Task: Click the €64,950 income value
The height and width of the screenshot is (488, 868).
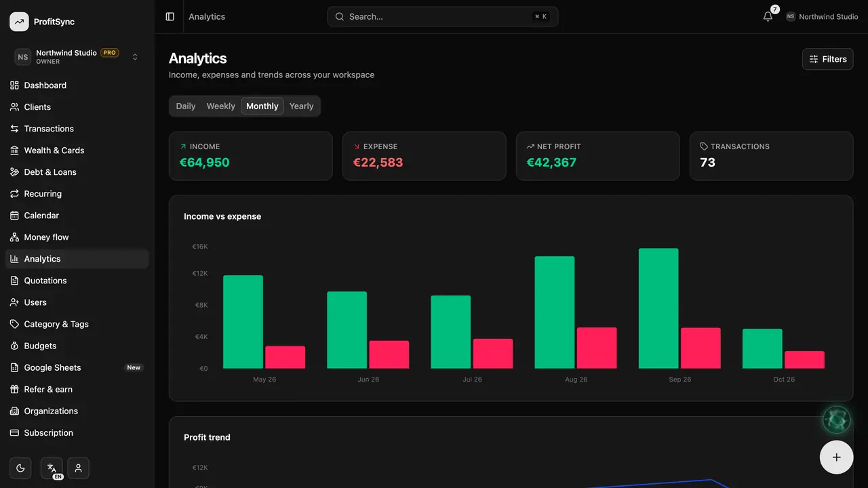Action: [204, 163]
